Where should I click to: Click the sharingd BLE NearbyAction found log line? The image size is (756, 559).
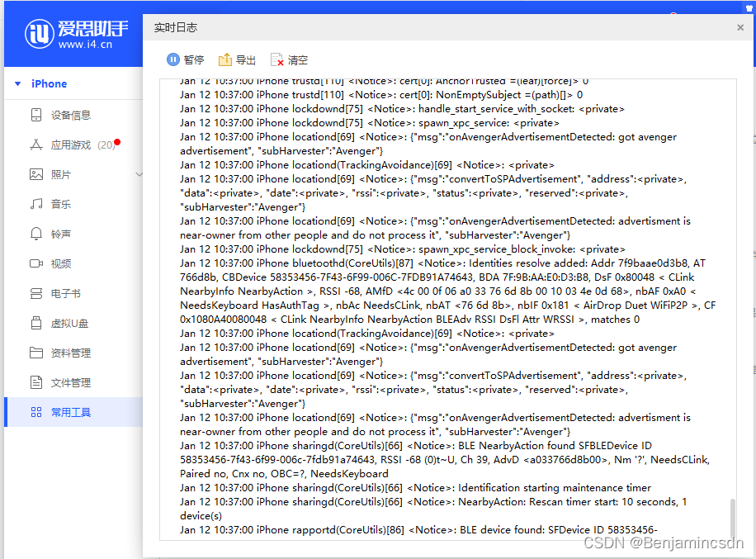(x=445, y=460)
